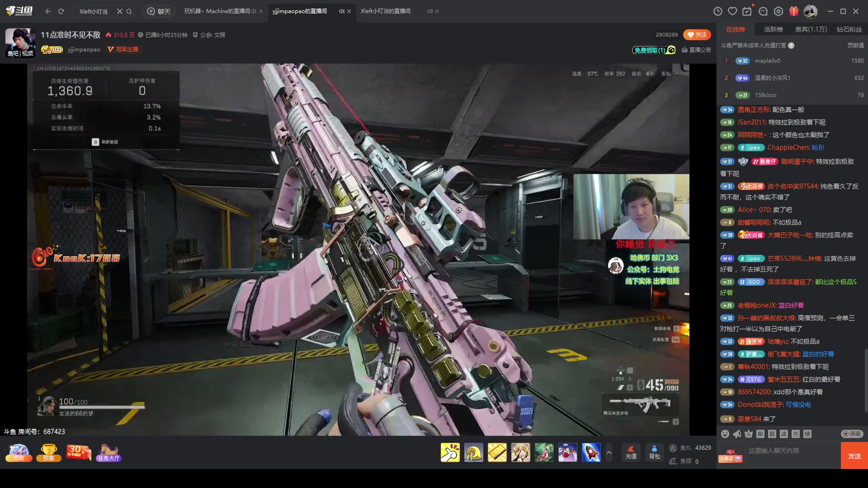Open the 直播公告 announcement
This screenshot has width=868, height=488.
point(696,50)
